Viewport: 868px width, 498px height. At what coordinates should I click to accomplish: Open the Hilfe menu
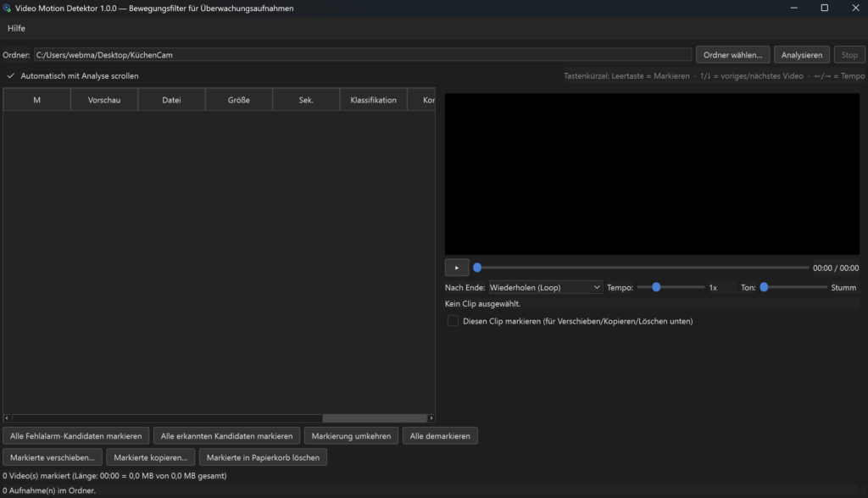(x=16, y=28)
